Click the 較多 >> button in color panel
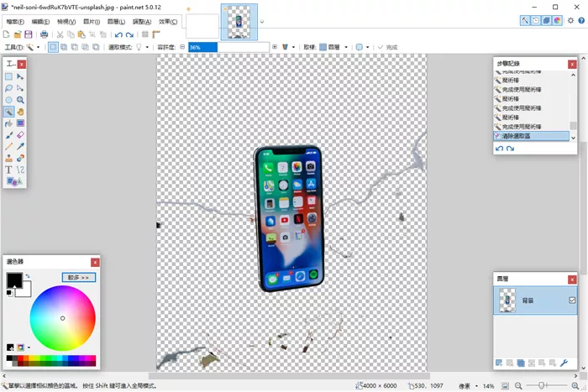This screenshot has width=588, height=392. (79, 277)
